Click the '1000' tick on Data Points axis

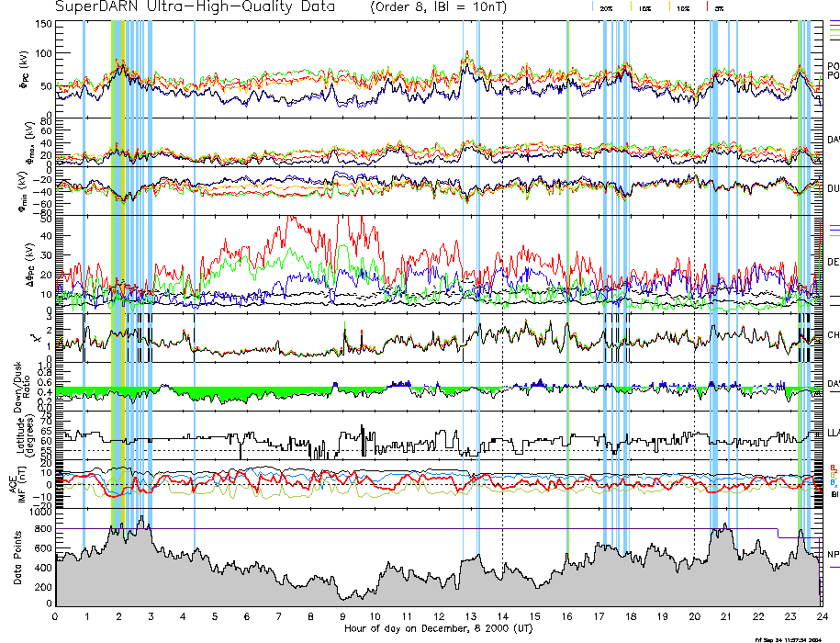40,512
